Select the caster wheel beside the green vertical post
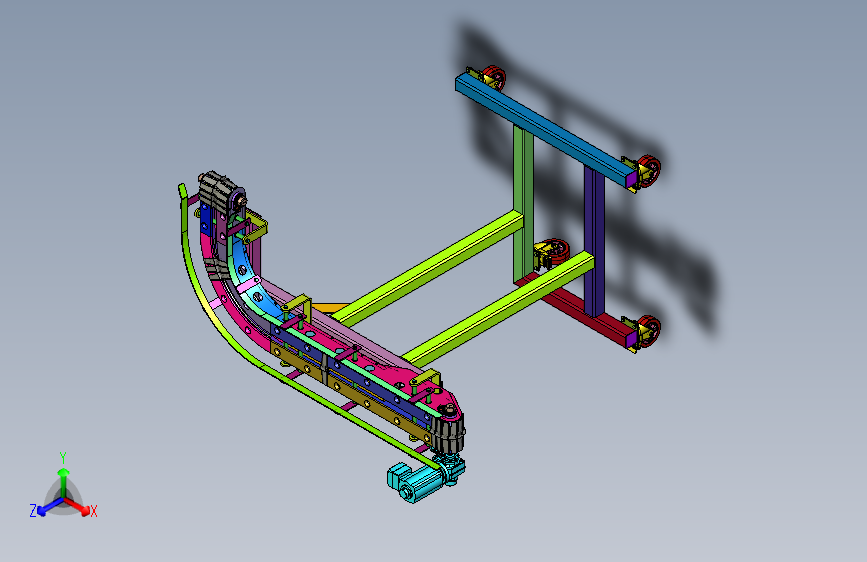The image size is (867, 562). click(x=554, y=254)
